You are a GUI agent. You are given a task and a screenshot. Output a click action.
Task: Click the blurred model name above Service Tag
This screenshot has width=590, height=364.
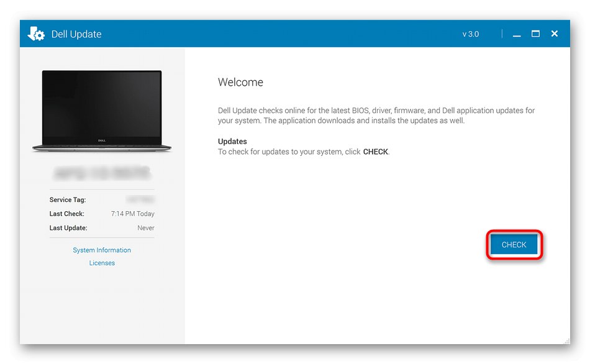(101, 171)
